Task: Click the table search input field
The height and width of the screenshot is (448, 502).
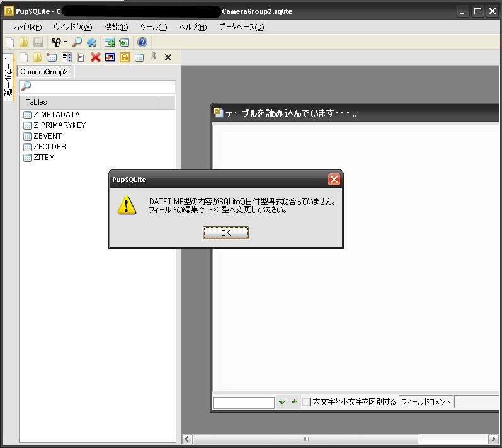Action: 98,86
